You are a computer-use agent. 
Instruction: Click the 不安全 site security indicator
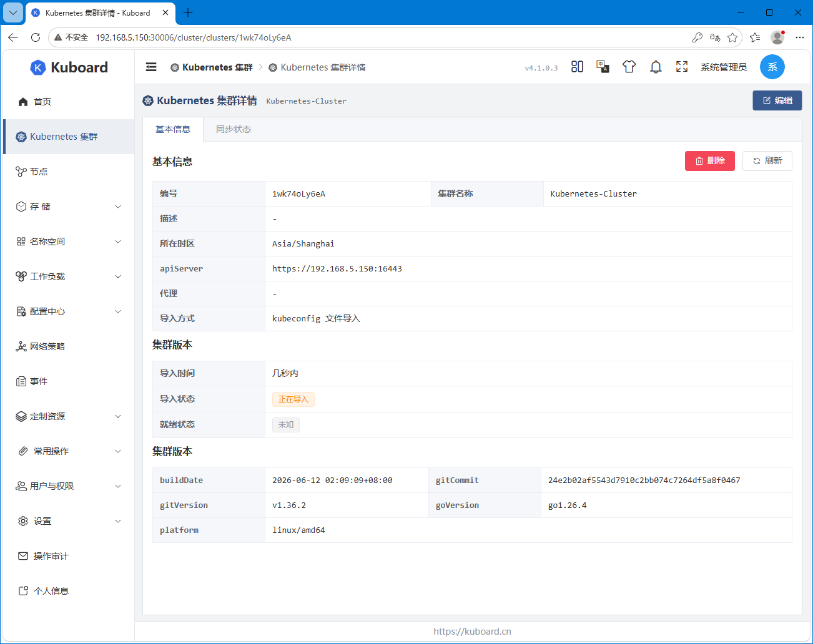pos(71,37)
